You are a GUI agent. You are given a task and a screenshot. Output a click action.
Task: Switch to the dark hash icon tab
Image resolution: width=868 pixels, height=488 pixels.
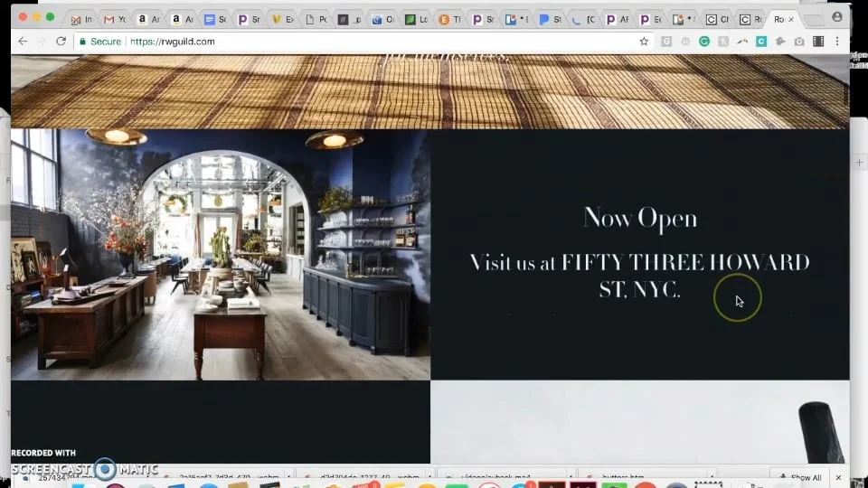pos(349,19)
